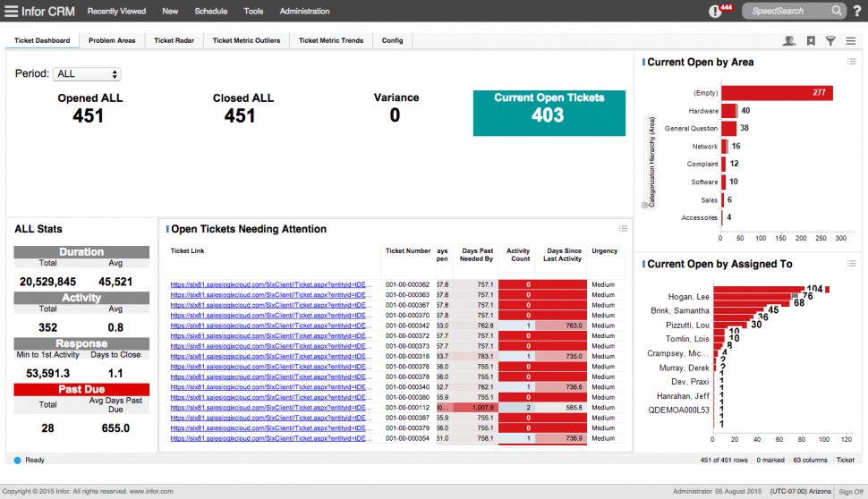This screenshot has width=868, height=499.
Task: Select the Hogan, Lee bar in chart
Action: 755,297
